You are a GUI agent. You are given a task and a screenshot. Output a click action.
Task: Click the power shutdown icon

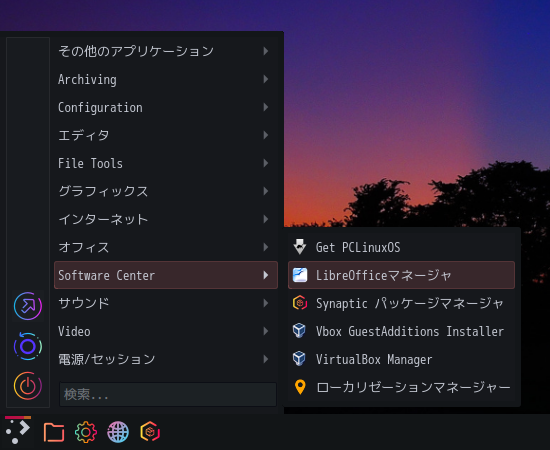click(x=28, y=386)
